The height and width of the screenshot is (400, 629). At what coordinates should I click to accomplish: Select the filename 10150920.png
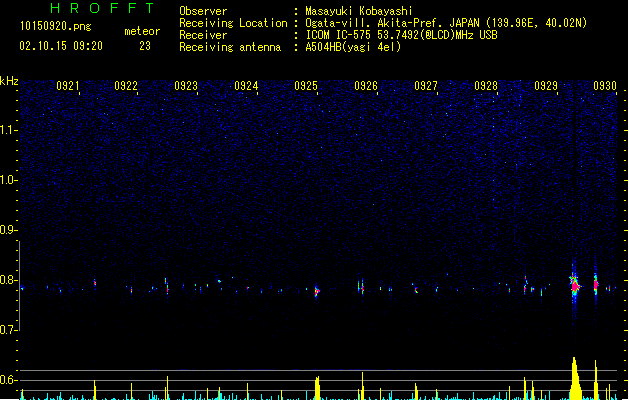tap(55, 26)
